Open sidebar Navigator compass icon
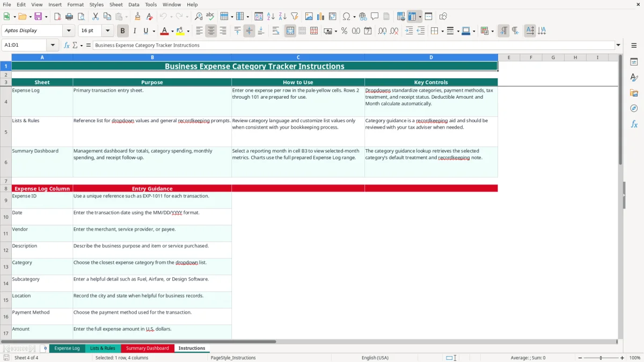 point(634,108)
